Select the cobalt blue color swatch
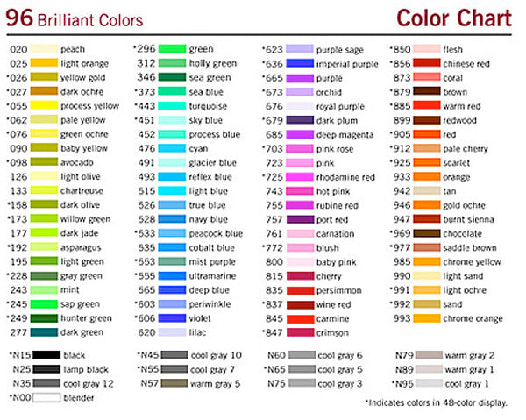This screenshot has width=526, height=420. (172, 247)
